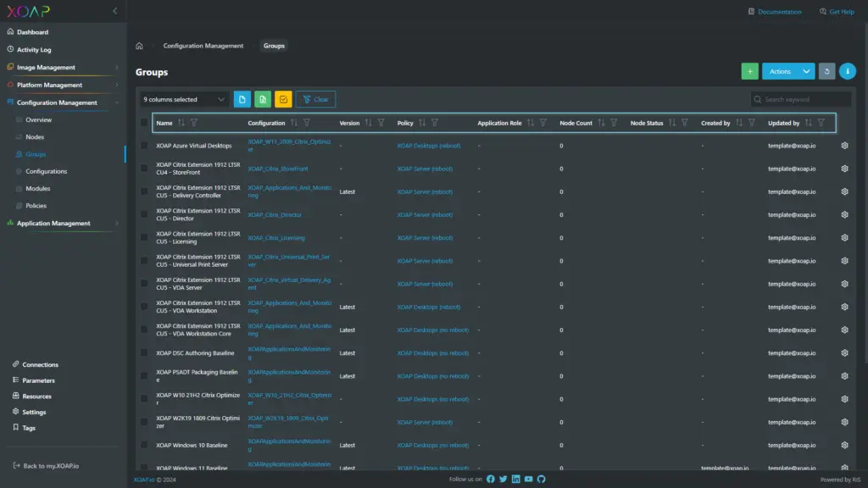Viewport: 868px width, 488px height.
Task: Open Policies in sidebar
Action: coord(36,206)
